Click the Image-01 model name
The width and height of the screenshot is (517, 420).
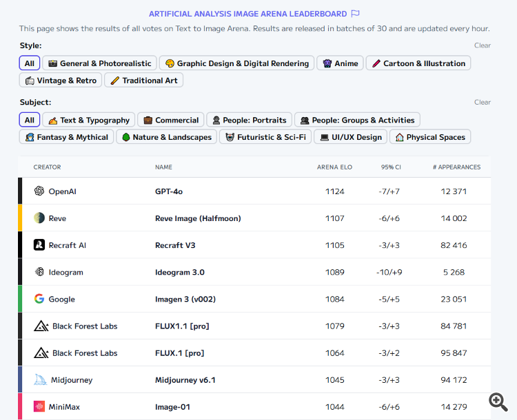tap(172, 407)
